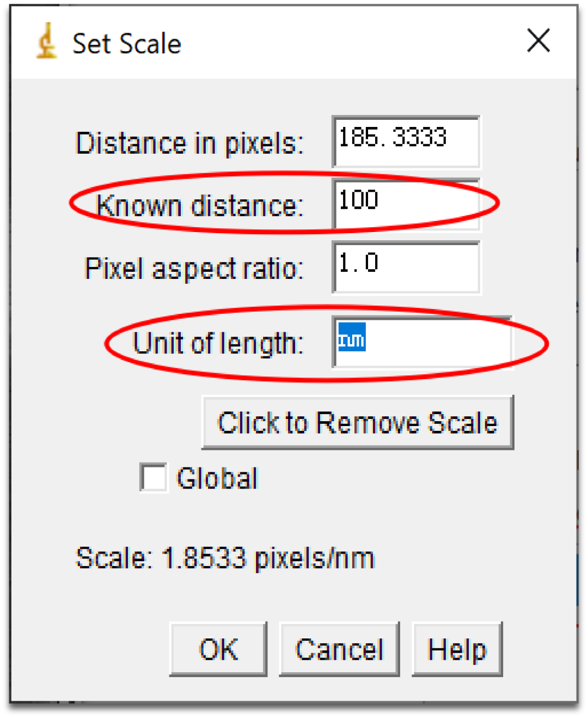The height and width of the screenshot is (718, 588).
Task: Click the highlighted nm unit text
Action: coord(351,339)
